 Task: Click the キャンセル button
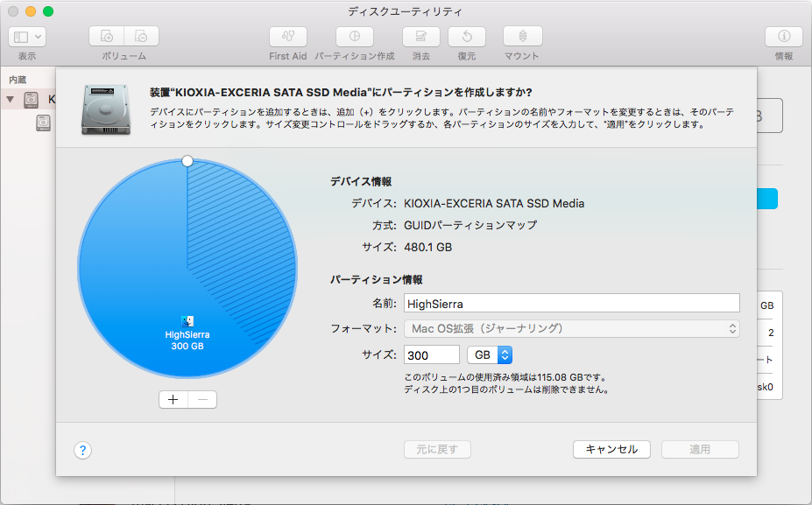611,449
